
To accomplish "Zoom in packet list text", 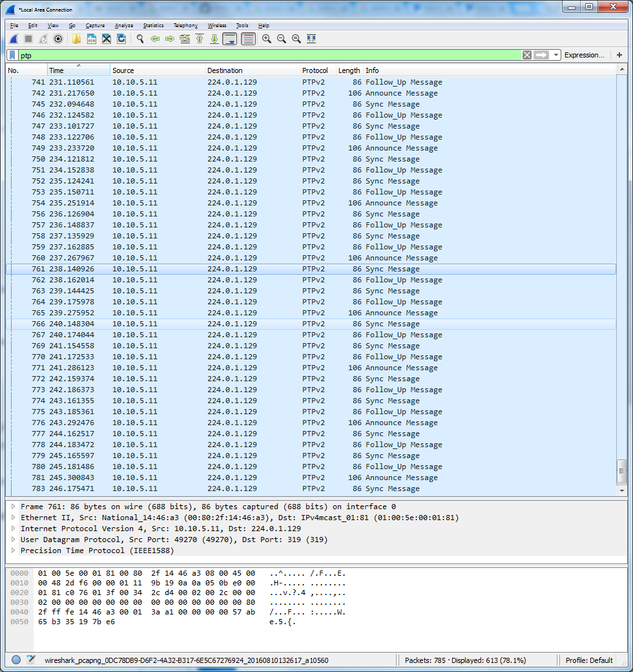I will (267, 39).
